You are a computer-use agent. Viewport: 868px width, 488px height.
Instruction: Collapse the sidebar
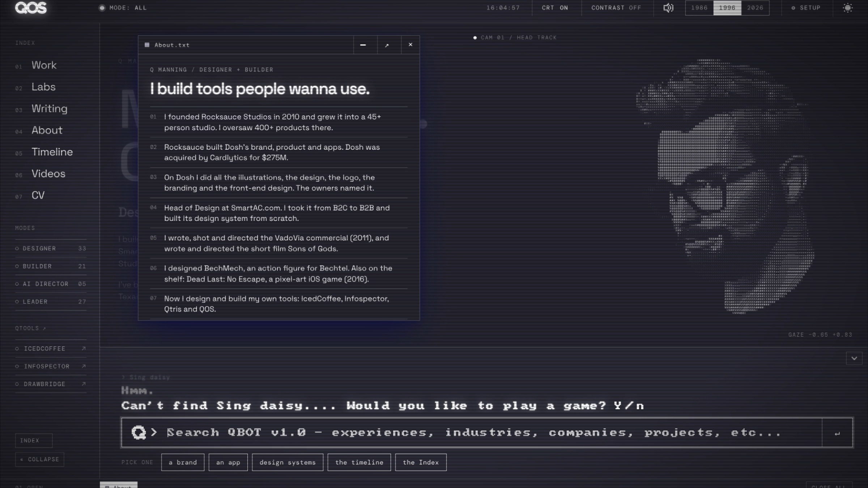[39, 459]
